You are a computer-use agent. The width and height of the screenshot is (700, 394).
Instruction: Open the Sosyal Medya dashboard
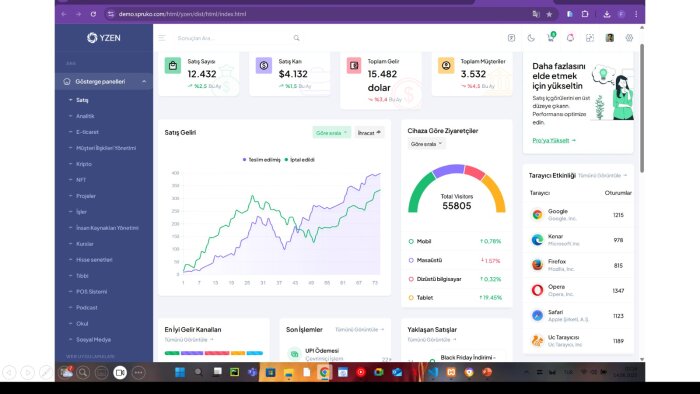[x=93, y=340]
